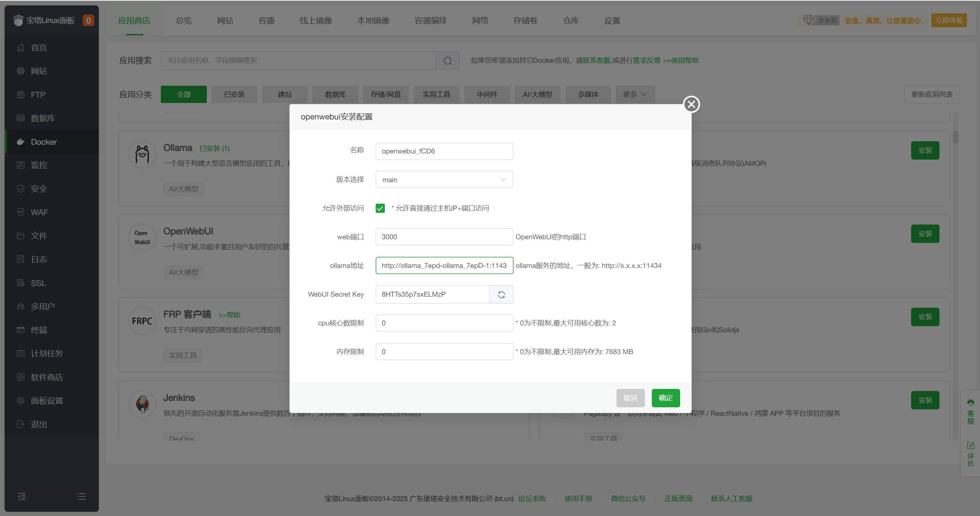Open the FTP icon in sidebar
980x516 pixels.
click(x=21, y=95)
